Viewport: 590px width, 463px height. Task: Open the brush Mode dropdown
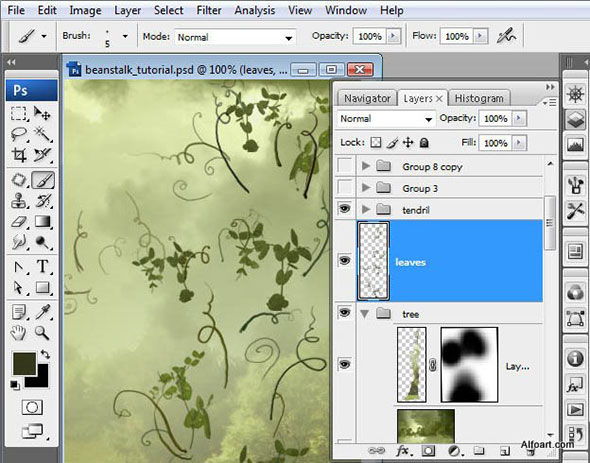point(234,37)
